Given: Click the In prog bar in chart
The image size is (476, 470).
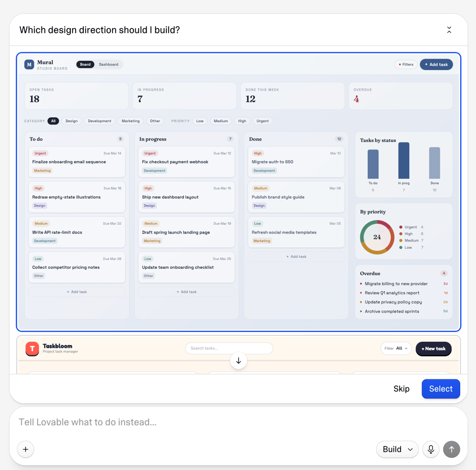Looking at the screenshot, I should pyautogui.click(x=404, y=160).
